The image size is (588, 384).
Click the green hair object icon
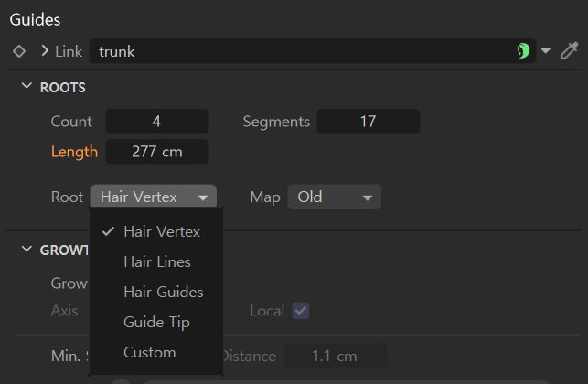tap(523, 51)
